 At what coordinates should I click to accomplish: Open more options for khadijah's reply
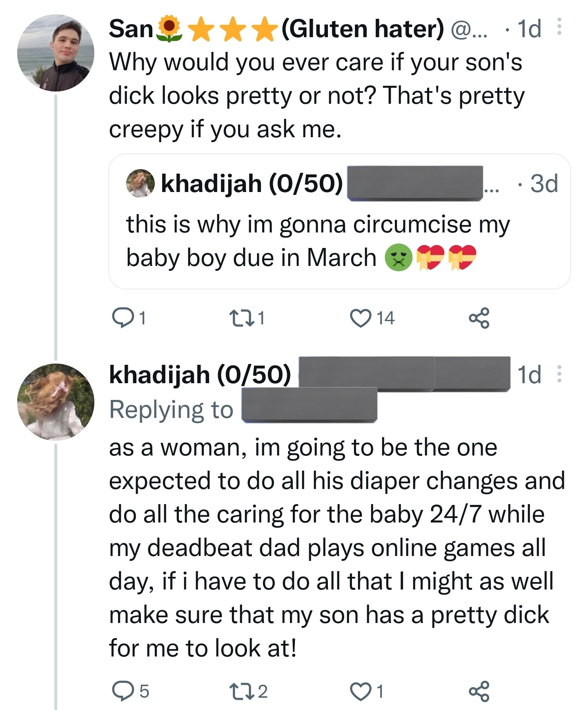[559, 374]
